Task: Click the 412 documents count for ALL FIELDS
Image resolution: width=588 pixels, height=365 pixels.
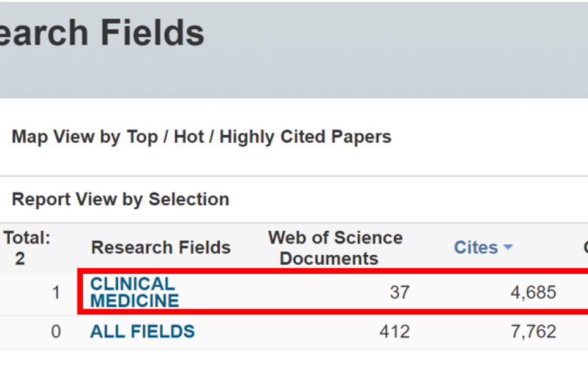Action: (395, 331)
